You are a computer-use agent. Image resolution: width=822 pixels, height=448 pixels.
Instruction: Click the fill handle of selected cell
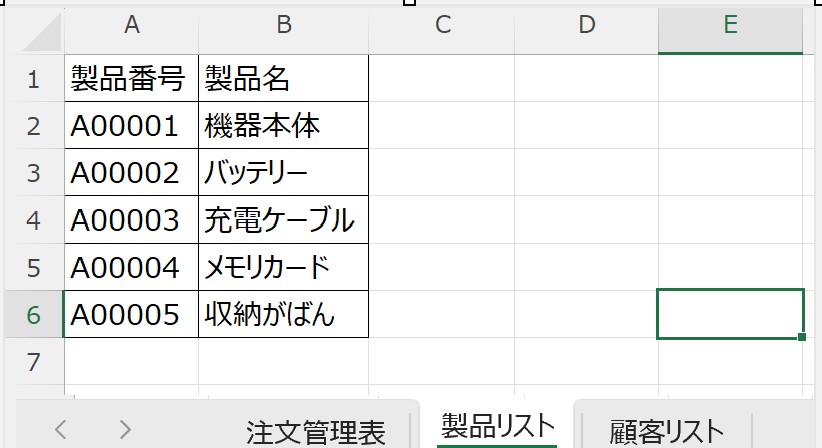pyautogui.click(x=803, y=338)
